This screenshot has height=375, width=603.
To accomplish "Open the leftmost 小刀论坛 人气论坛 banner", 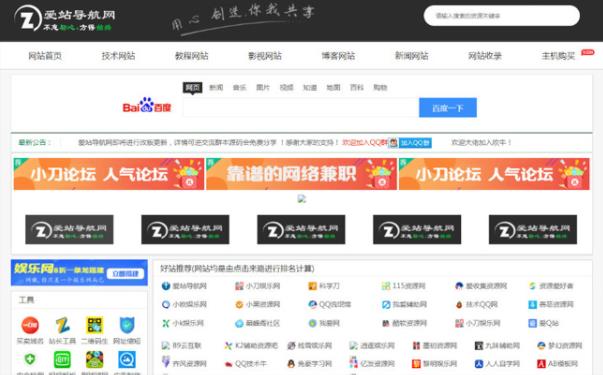I will click(109, 174).
